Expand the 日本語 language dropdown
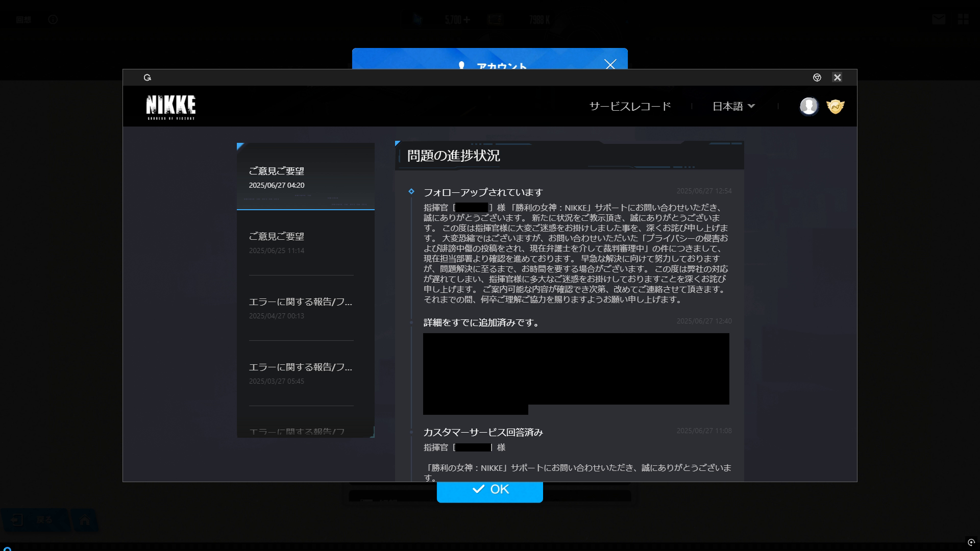The height and width of the screenshot is (551, 980). 733,106
